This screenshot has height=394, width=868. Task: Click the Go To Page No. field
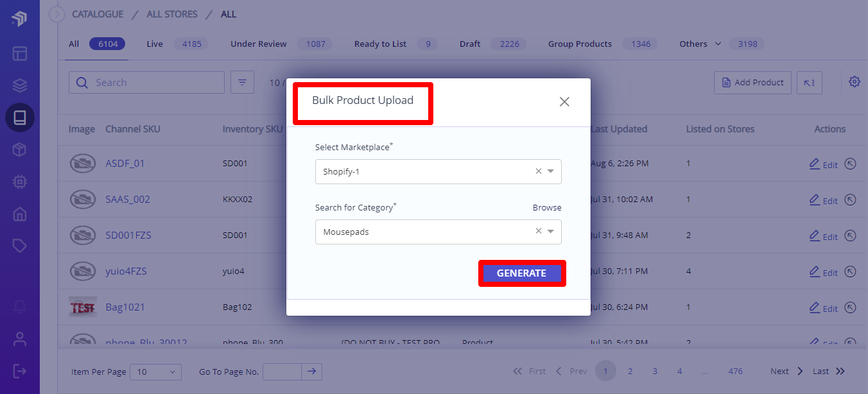[x=282, y=372]
